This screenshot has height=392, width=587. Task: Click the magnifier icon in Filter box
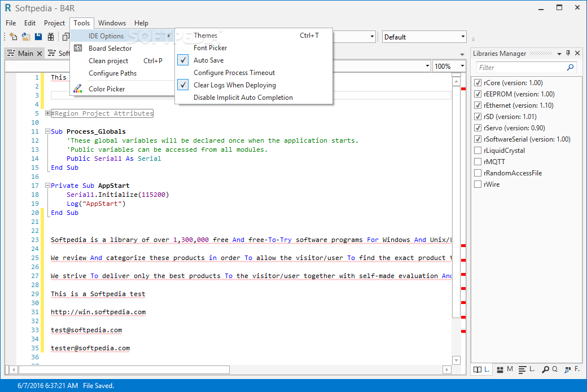(x=570, y=67)
